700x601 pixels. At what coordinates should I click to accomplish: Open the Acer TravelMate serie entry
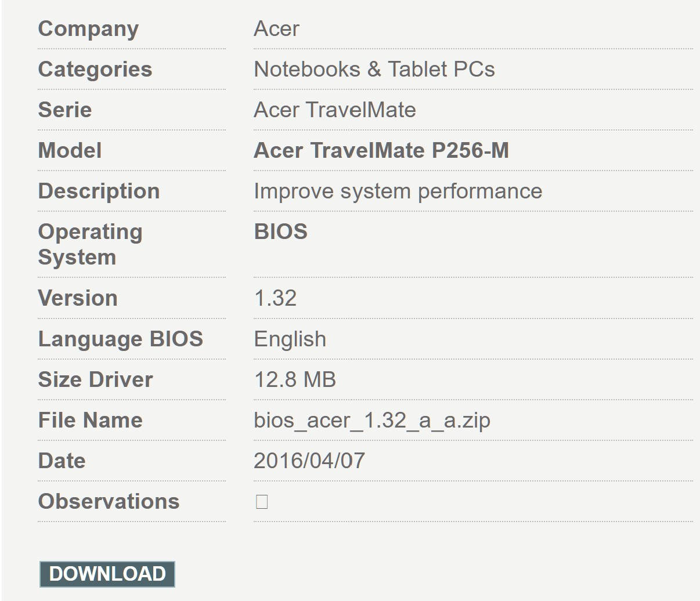coord(335,110)
